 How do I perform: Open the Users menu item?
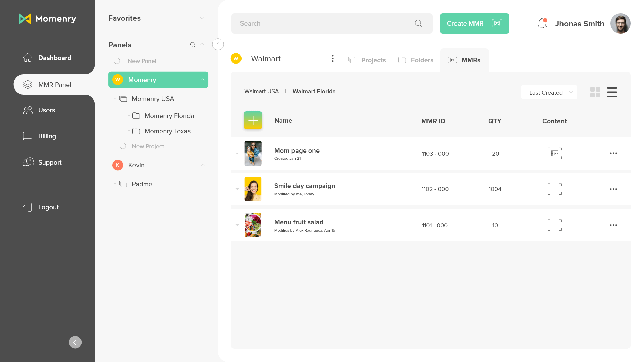pos(39,110)
